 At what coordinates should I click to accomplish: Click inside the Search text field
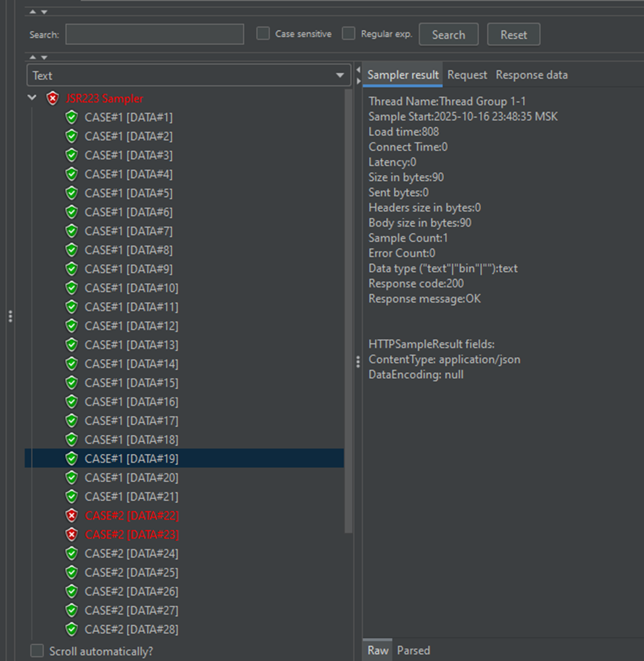(x=155, y=34)
